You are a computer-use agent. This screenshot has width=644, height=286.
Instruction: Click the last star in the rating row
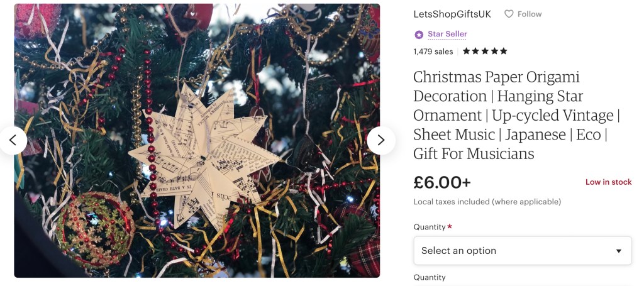tap(504, 52)
